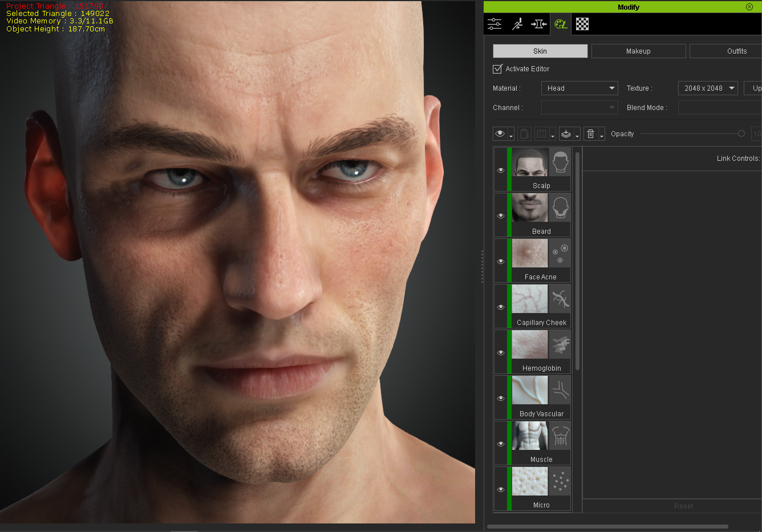The image size is (762, 532).
Task: Select the Face Acne layer thumbnail
Action: pos(530,253)
